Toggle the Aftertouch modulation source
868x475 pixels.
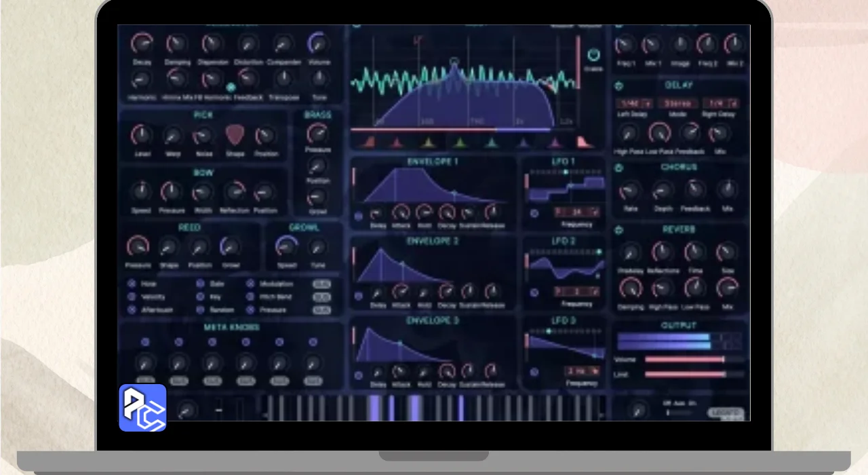pyautogui.click(x=132, y=309)
